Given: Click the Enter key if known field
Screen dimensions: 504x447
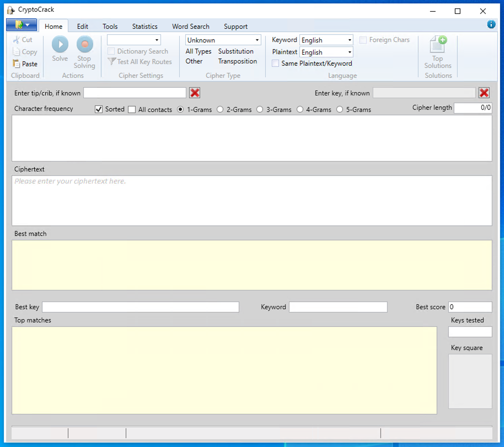Looking at the screenshot, I should tap(424, 93).
